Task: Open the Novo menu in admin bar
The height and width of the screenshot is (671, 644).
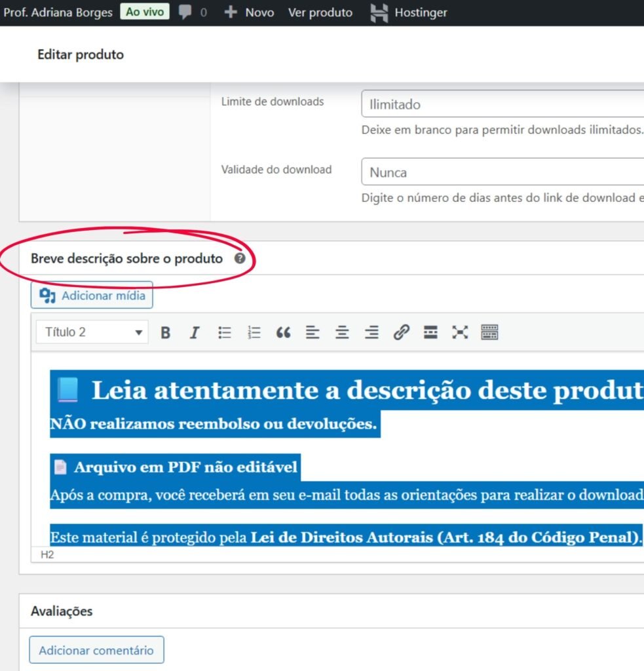Action: [x=249, y=12]
